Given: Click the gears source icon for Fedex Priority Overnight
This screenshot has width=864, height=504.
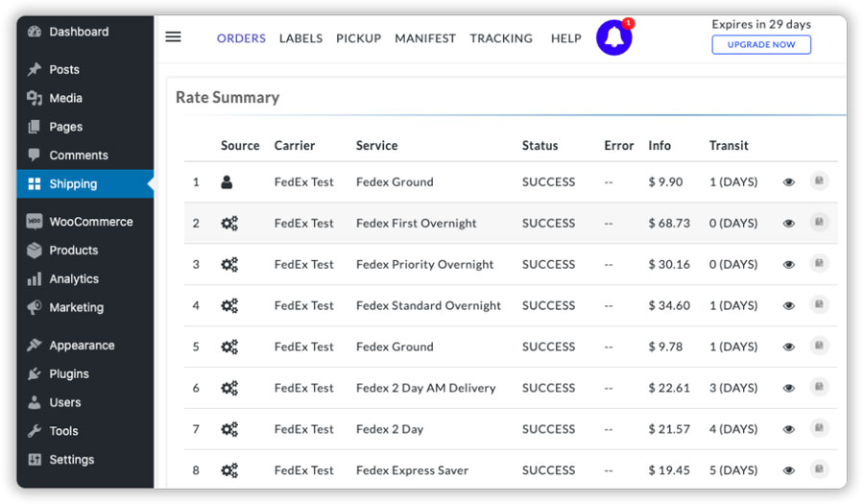Looking at the screenshot, I should pos(229,264).
